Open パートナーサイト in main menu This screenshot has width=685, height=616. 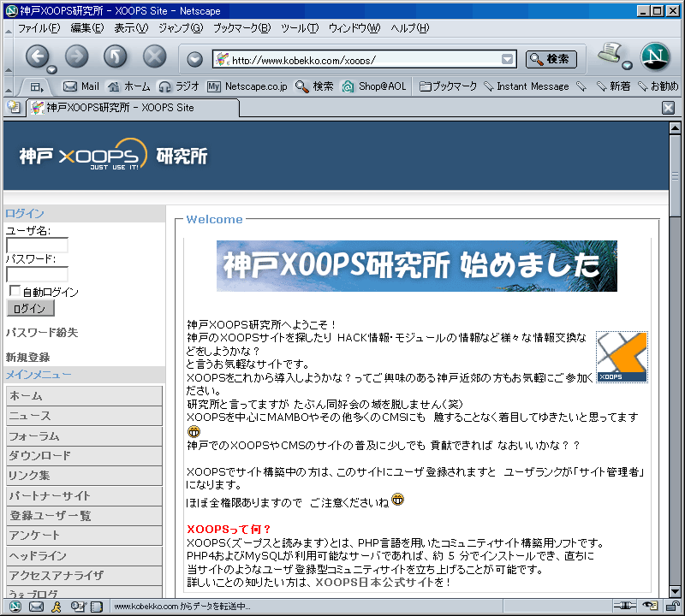84,496
